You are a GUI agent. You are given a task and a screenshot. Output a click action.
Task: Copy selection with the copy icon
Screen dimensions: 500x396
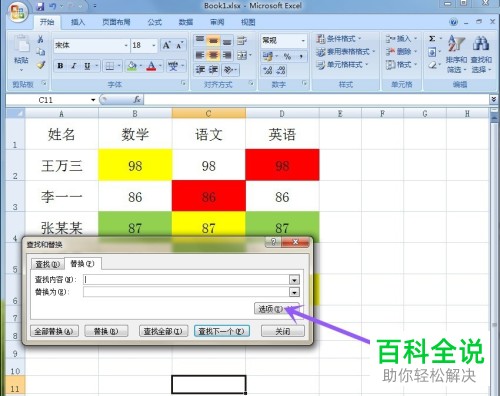pyautogui.click(x=40, y=52)
